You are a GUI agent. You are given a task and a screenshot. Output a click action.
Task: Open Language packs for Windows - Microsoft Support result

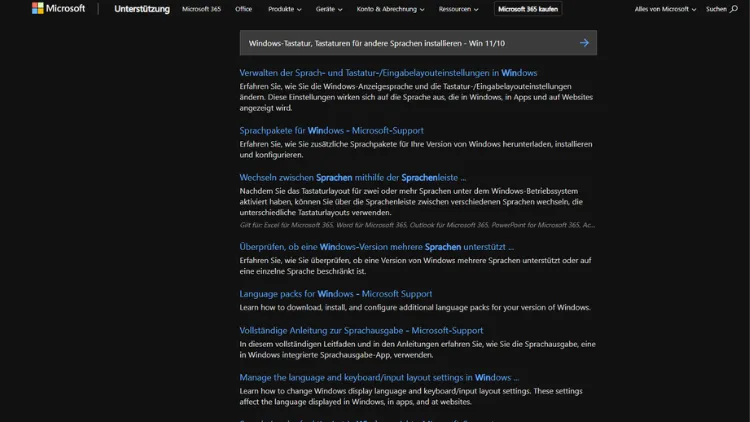pyautogui.click(x=336, y=294)
